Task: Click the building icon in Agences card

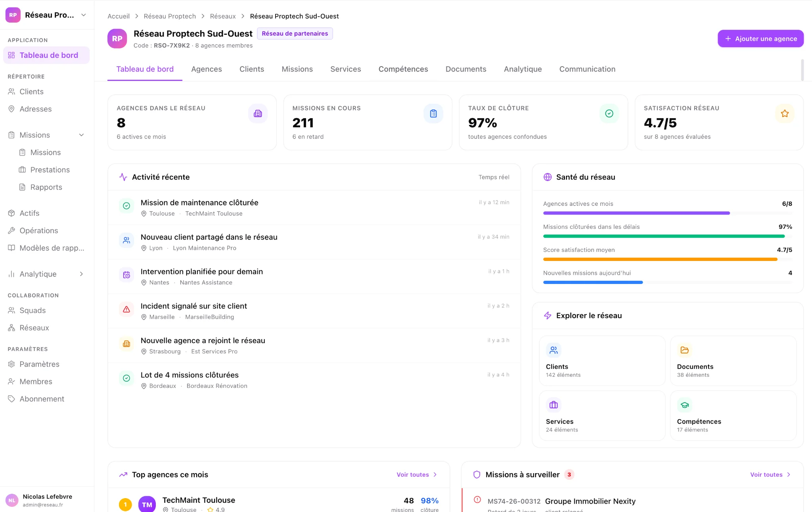Action: [258, 114]
